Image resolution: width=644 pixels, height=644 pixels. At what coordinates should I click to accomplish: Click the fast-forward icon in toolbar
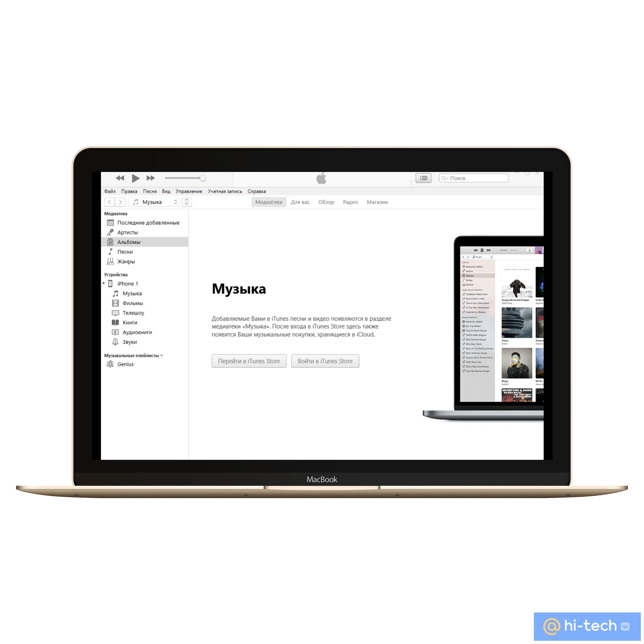click(x=152, y=179)
